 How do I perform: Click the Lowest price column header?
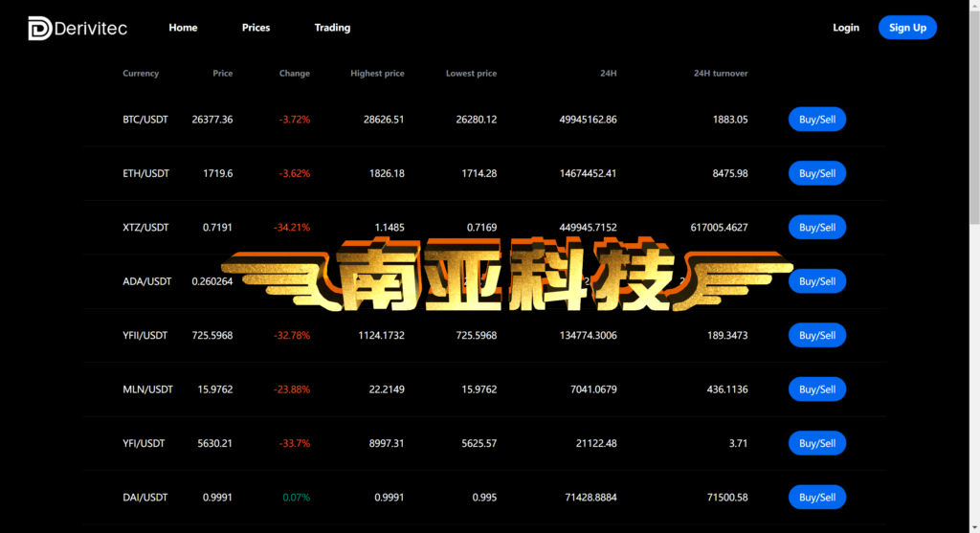[471, 73]
